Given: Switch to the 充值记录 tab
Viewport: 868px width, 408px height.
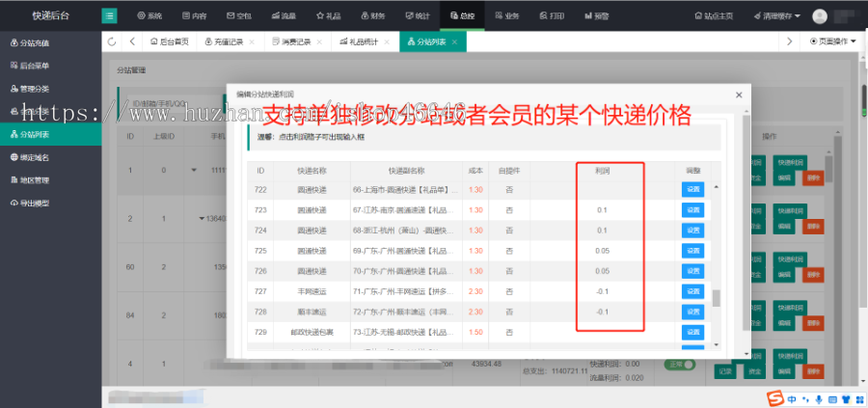Looking at the screenshot, I should tap(224, 41).
